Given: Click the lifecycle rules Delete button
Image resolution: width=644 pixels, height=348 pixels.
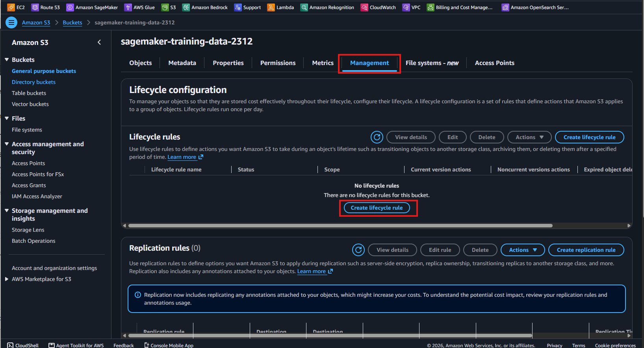Looking at the screenshot, I should [x=487, y=137].
